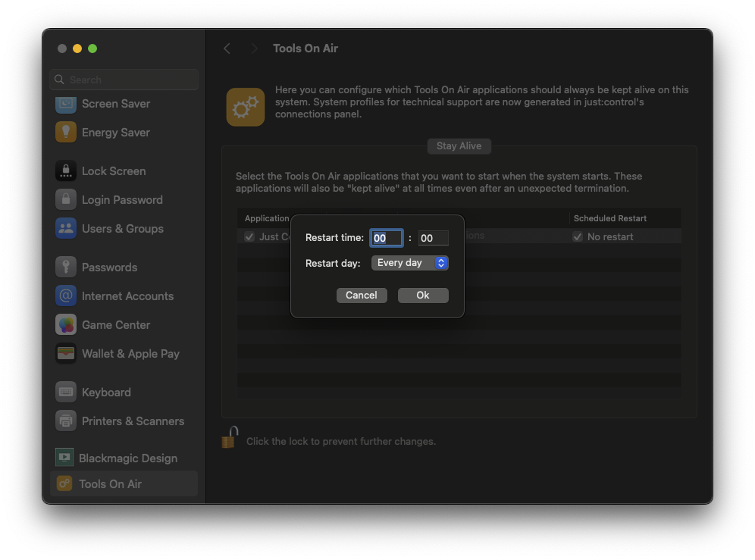Select Printers & Scanners label

[x=133, y=421]
